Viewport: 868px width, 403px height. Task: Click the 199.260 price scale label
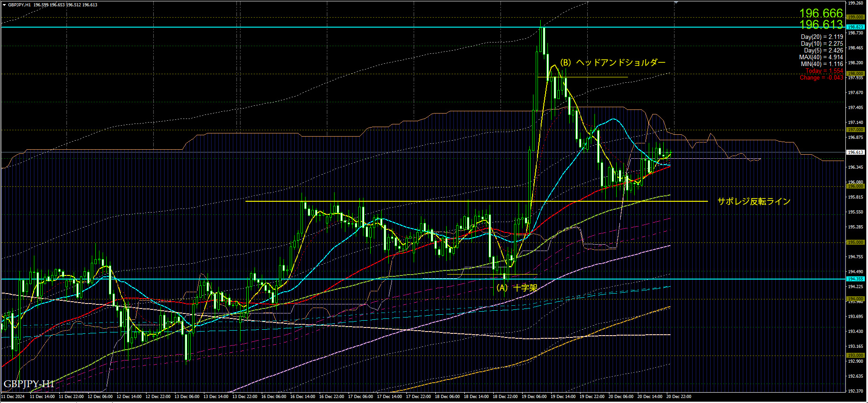[855, 3]
